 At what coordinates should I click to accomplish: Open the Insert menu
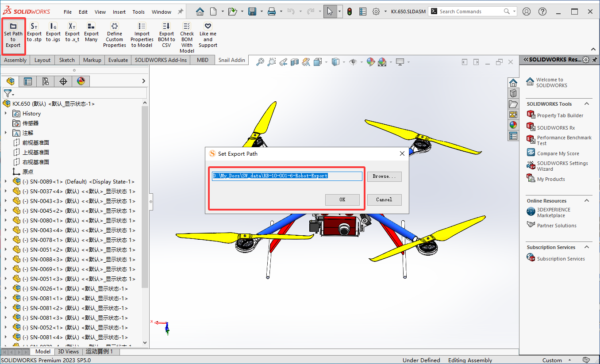pos(119,12)
